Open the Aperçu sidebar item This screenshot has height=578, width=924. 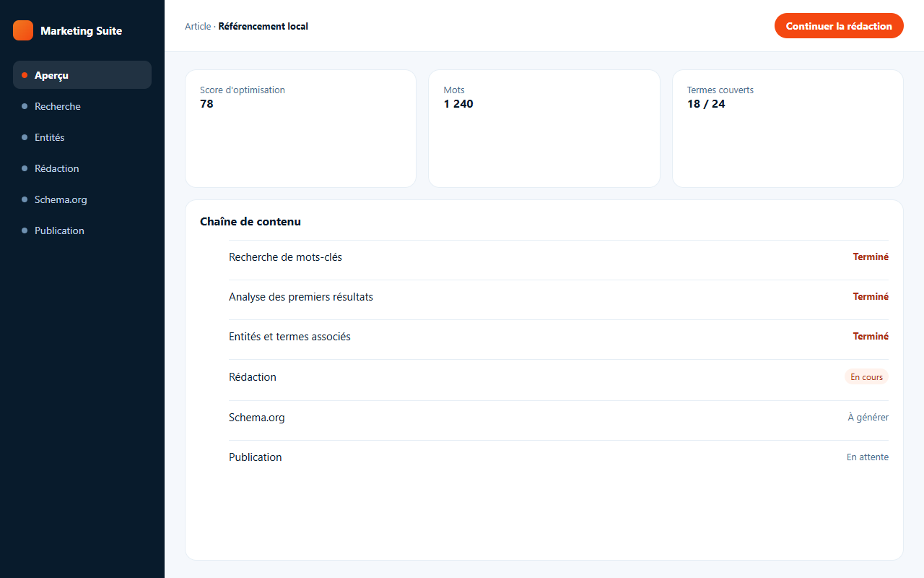(x=82, y=75)
